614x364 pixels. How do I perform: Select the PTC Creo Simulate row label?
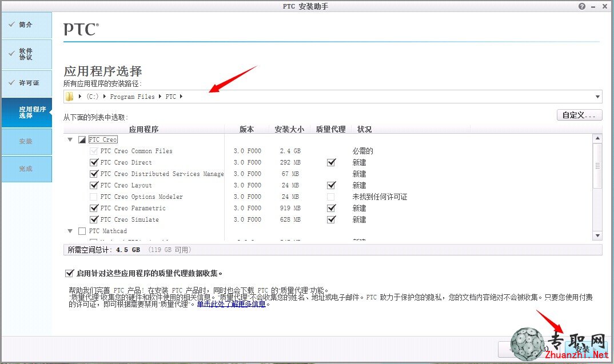(130, 219)
